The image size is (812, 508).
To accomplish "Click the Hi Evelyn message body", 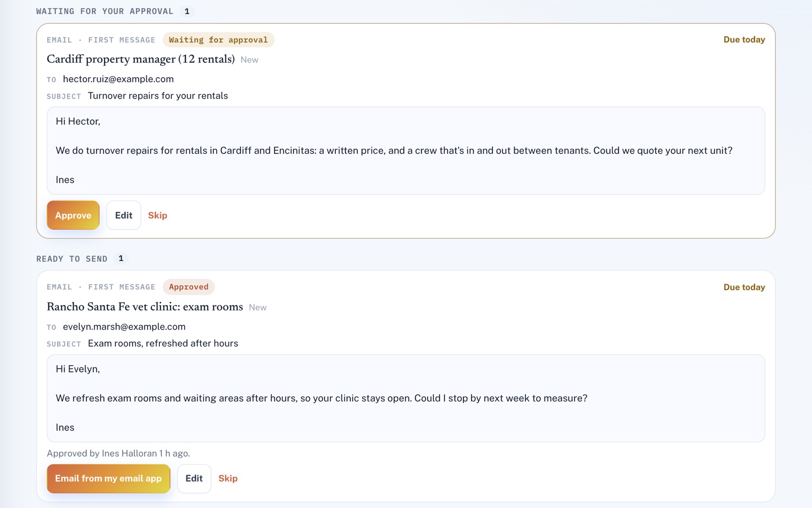I will click(406, 398).
